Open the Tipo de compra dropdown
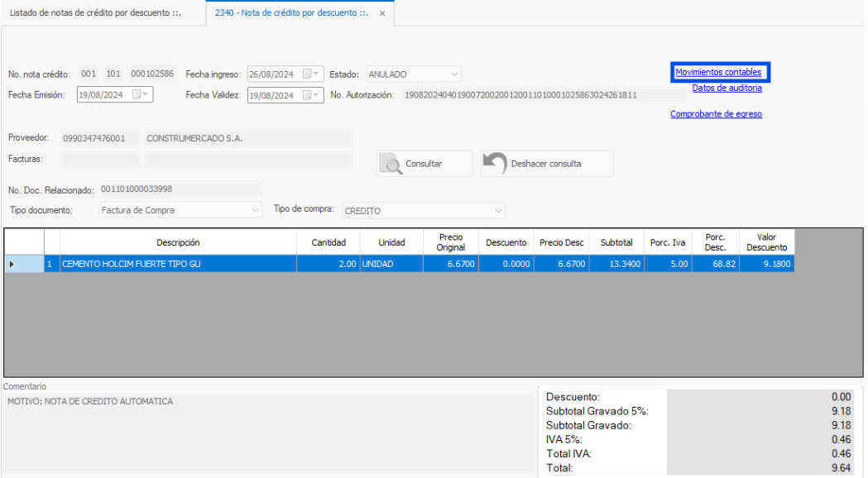The image size is (868, 478). click(x=498, y=211)
